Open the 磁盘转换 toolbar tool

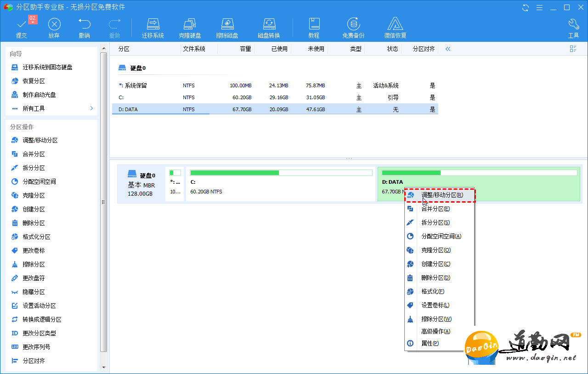(x=269, y=28)
